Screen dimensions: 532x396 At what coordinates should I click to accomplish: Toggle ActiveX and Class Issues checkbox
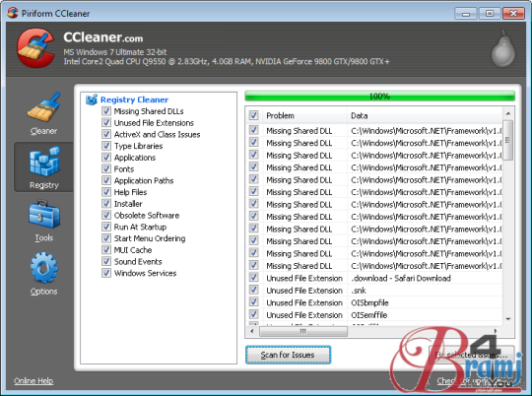(x=106, y=134)
